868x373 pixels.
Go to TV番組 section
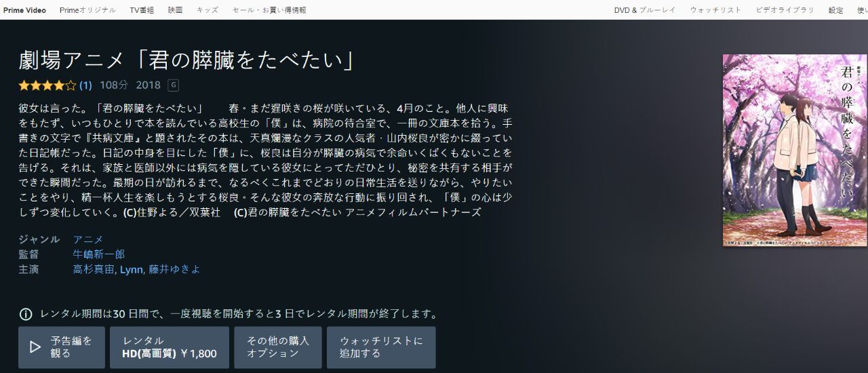click(x=142, y=10)
